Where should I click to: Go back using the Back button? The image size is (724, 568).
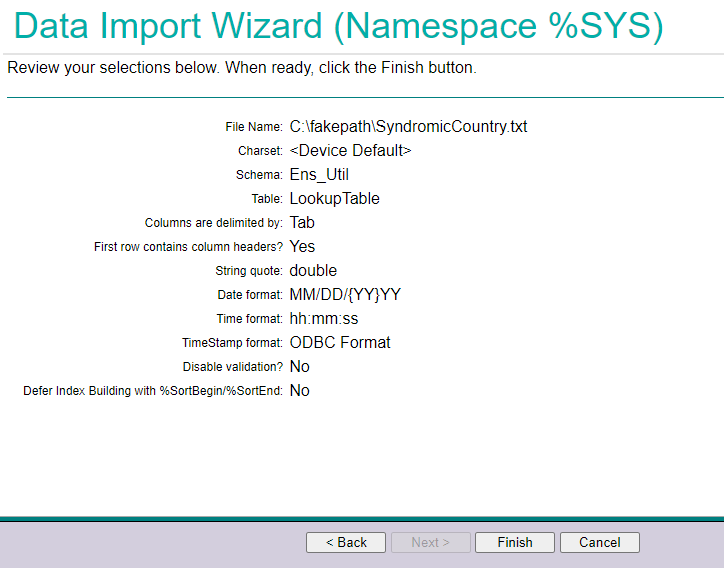[x=345, y=542]
